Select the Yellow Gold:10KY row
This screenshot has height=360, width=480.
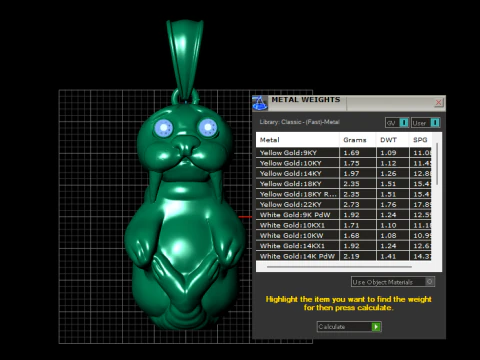pyautogui.click(x=344, y=163)
